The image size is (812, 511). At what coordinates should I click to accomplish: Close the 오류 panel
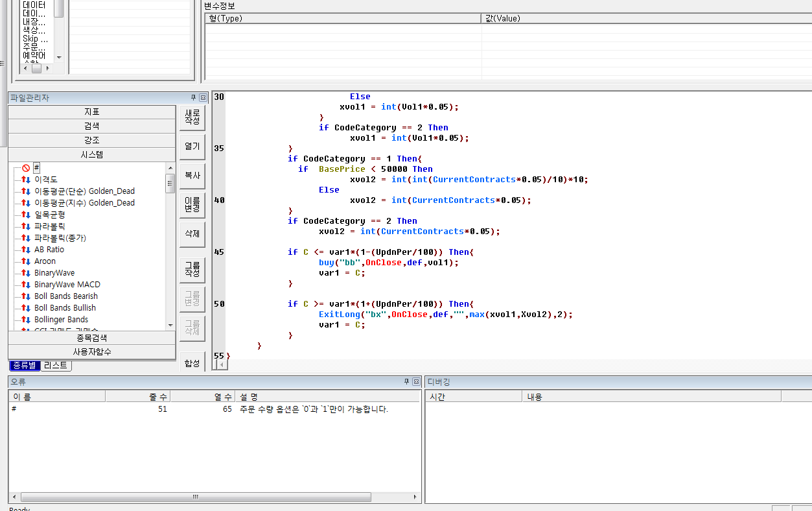(416, 382)
